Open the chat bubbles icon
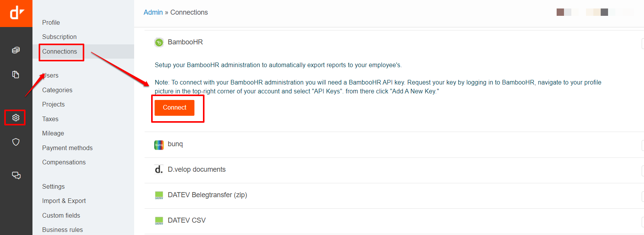The width and height of the screenshot is (644, 235). pyautogui.click(x=16, y=176)
